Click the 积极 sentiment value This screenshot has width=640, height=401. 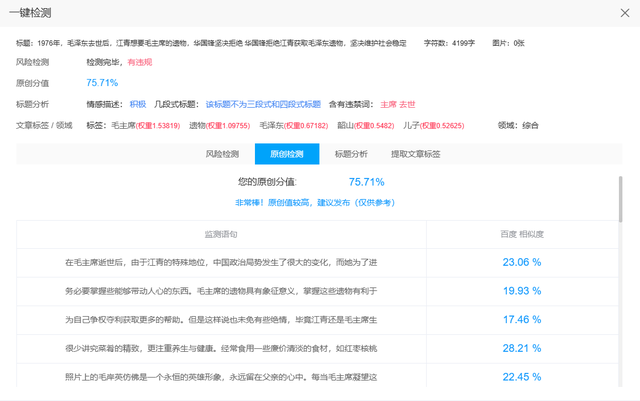click(x=138, y=104)
